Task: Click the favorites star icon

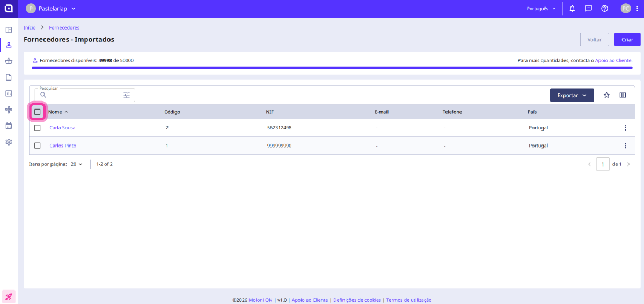Action: 606,95
